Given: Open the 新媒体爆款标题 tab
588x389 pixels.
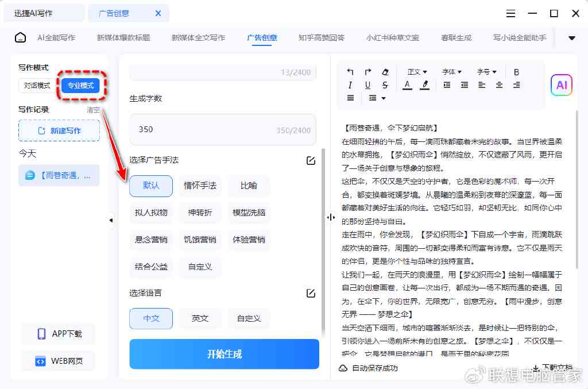Looking at the screenshot, I should click(x=123, y=37).
